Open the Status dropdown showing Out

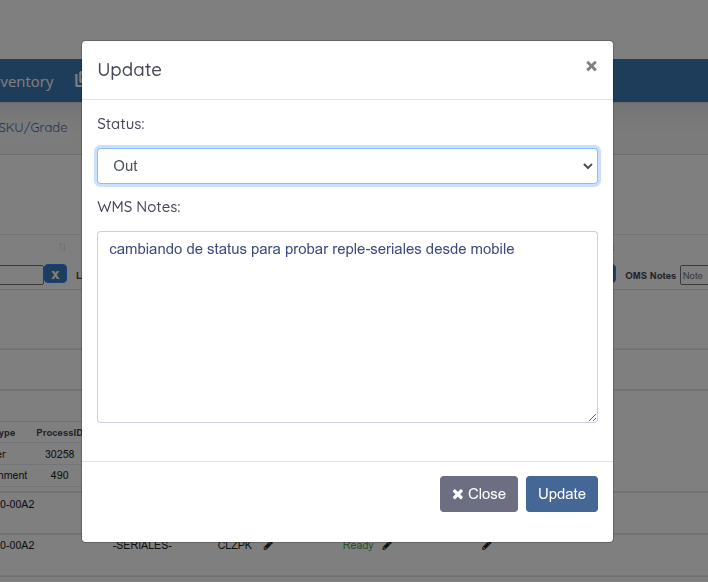[x=347, y=166]
